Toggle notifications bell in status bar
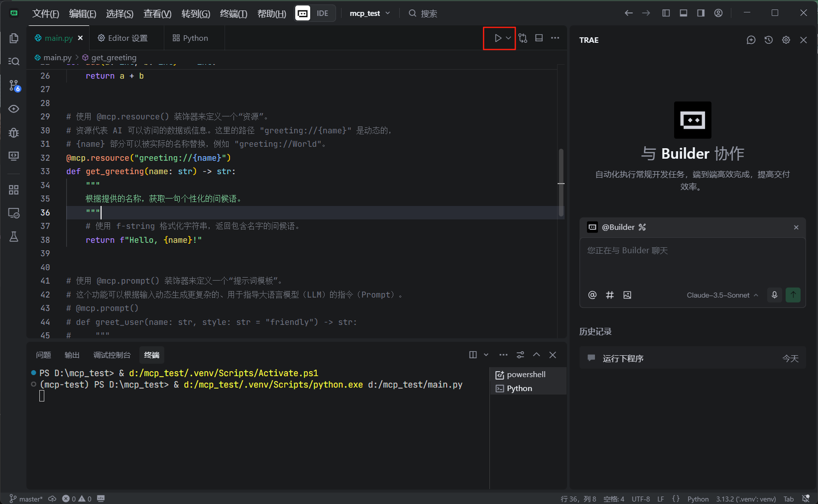 pyautogui.click(x=806, y=499)
